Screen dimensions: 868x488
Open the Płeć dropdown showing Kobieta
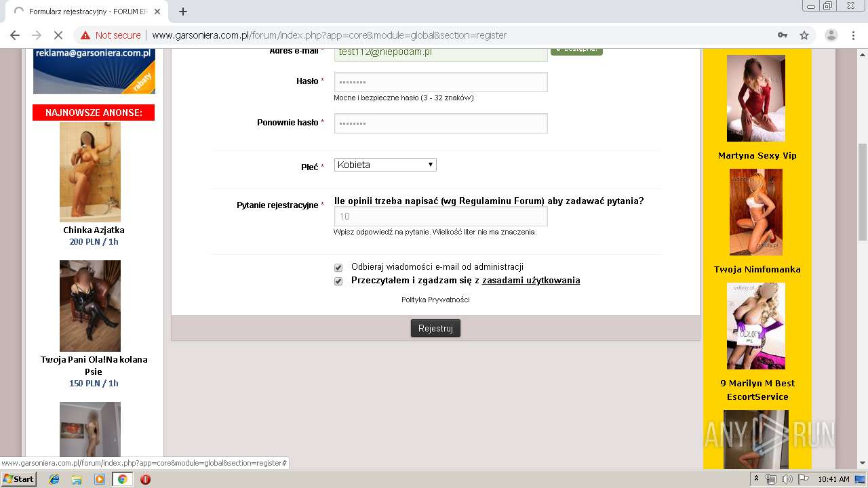point(385,165)
